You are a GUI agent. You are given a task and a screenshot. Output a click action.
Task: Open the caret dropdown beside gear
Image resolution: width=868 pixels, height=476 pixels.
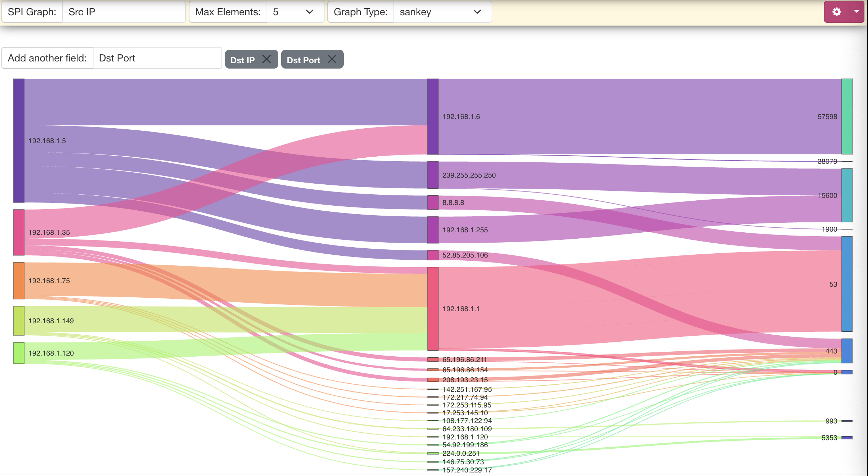tap(857, 12)
